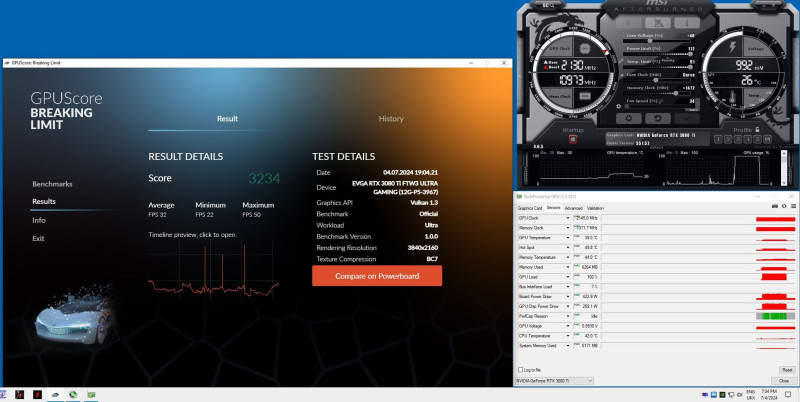The image size is (800, 402).
Task: Take GPU-Z screenshot with camera icon
Action: point(775,206)
